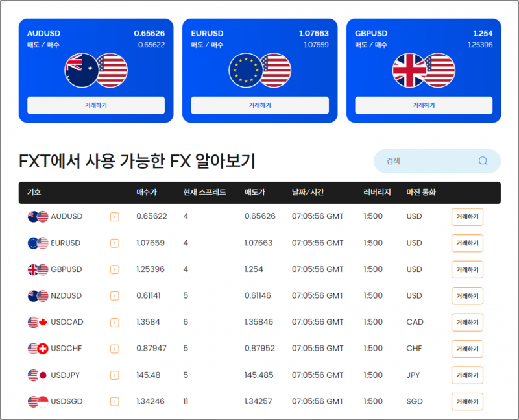Click 거래하기 button on EURUSD card
The height and width of the screenshot is (420, 519).
coord(260,105)
